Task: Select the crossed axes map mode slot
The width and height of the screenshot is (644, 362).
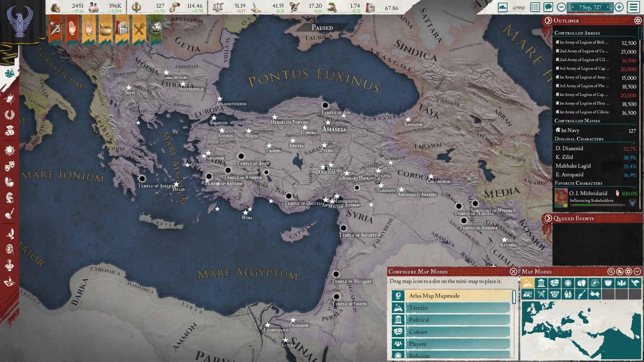Action: (554, 294)
